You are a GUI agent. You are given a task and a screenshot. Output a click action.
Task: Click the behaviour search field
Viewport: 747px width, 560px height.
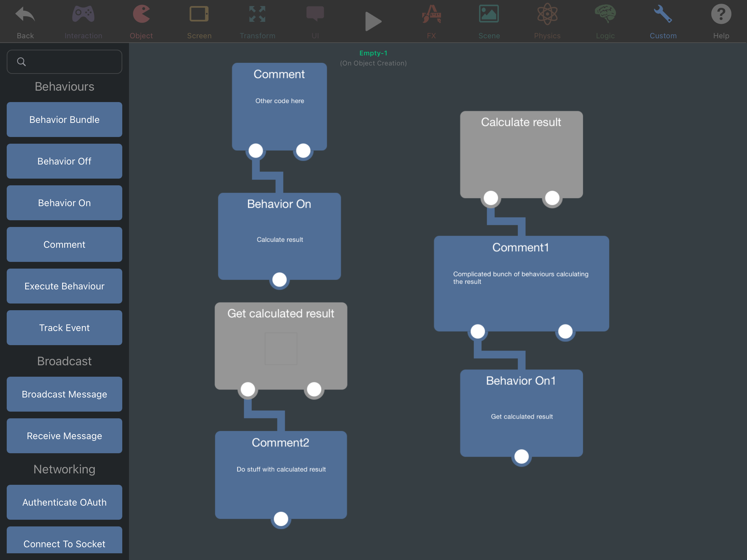pyautogui.click(x=64, y=62)
